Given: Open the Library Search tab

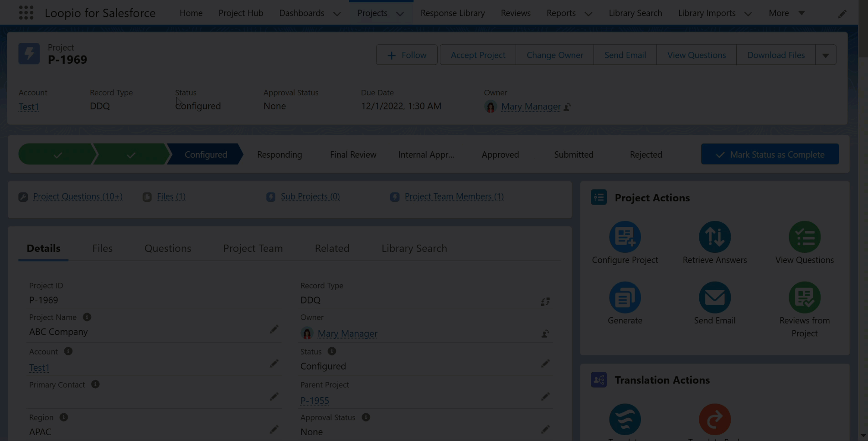Looking at the screenshot, I should pyautogui.click(x=414, y=248).
